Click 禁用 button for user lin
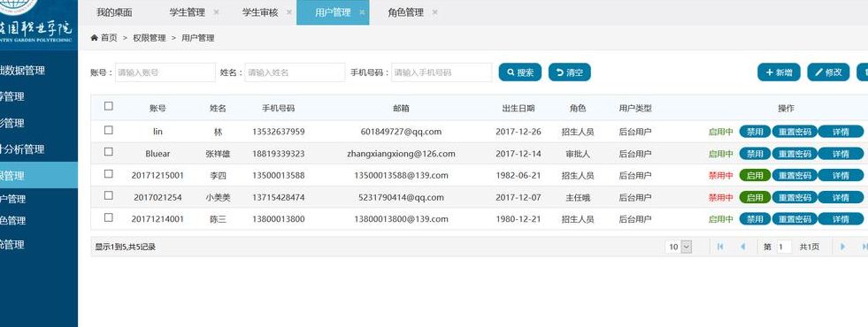Viewport: 868px width, 327px height. pos(755,132)
